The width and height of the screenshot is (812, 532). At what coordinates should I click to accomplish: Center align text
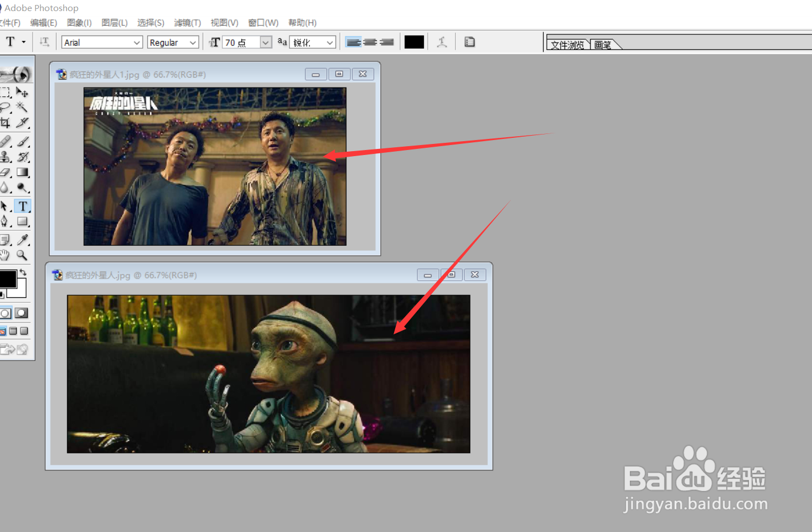[370, 42]
